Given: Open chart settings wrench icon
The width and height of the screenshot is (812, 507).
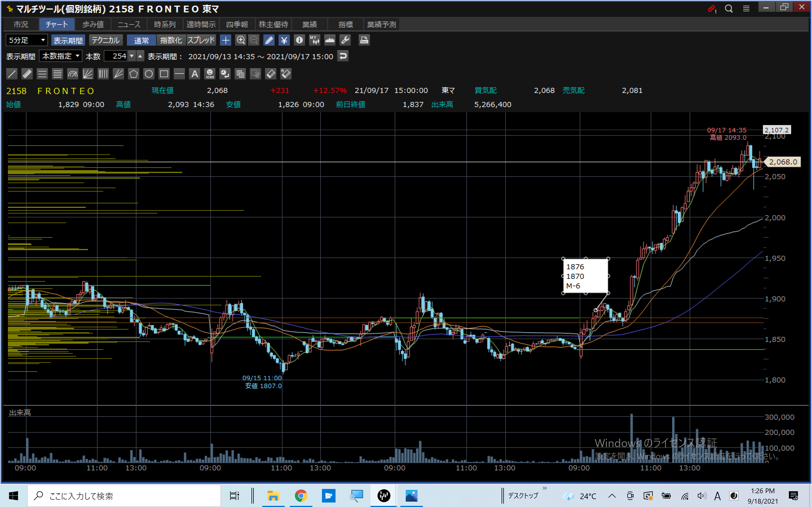Looking at the screenshot, I should (345, 40).
